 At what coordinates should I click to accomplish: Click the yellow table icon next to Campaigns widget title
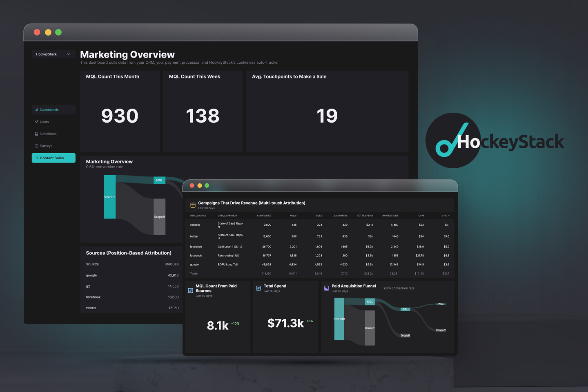193,205
